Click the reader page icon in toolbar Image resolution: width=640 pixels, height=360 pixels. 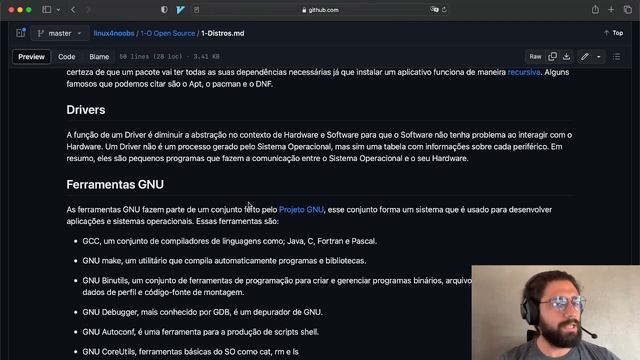coord(196,9)
